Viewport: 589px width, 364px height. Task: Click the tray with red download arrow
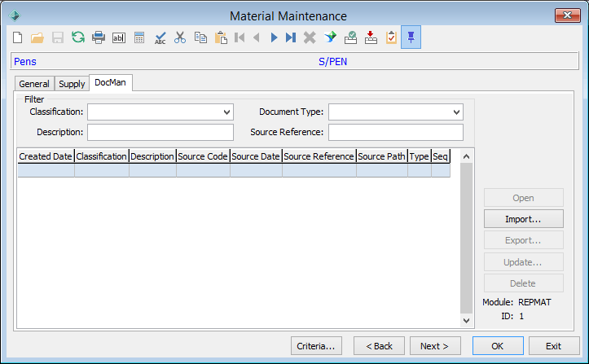point(371,37)
